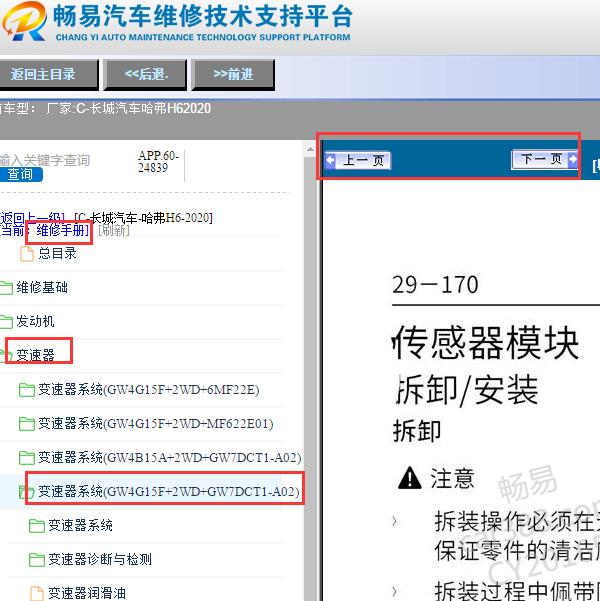Image resolution: width=600 pixels, height=601 pixels.
Task: Click folder icon for GW4G15F+2WD+6MF22E
Action: [26, 390]
